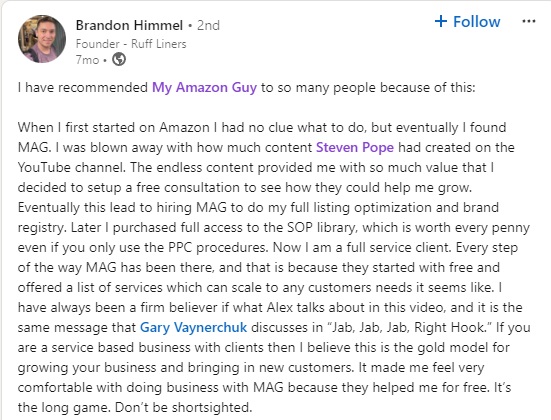Visit the Steven Pope profile mention
Screen dimensions: 551x420
pos(355,147)
